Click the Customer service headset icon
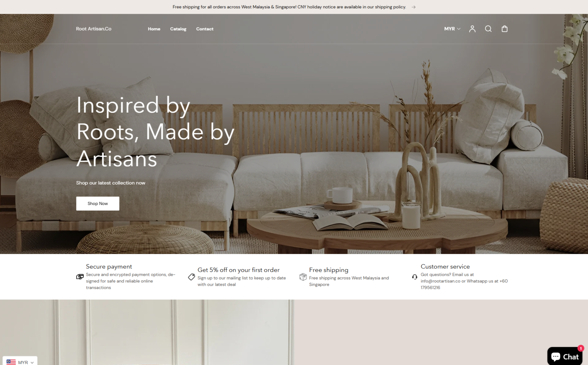The image size is (588, 365). pyautogui.click(x=415, y=277)
